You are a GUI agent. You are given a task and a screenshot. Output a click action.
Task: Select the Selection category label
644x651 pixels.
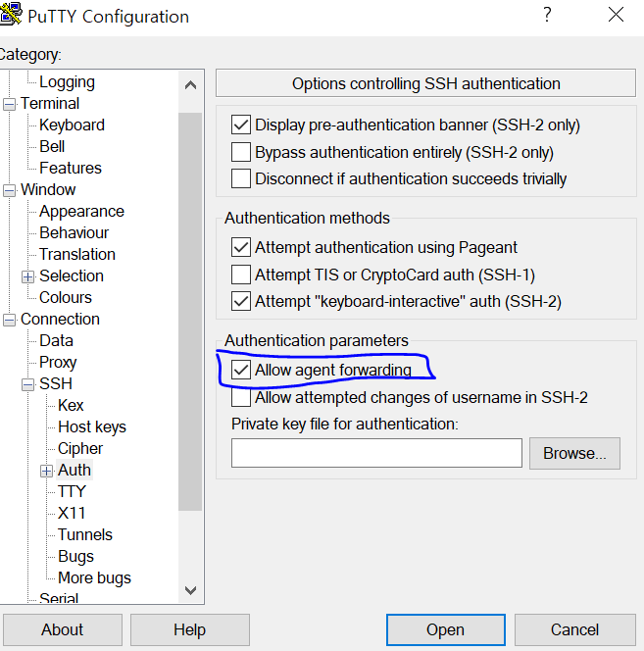[x=72, y=276]
